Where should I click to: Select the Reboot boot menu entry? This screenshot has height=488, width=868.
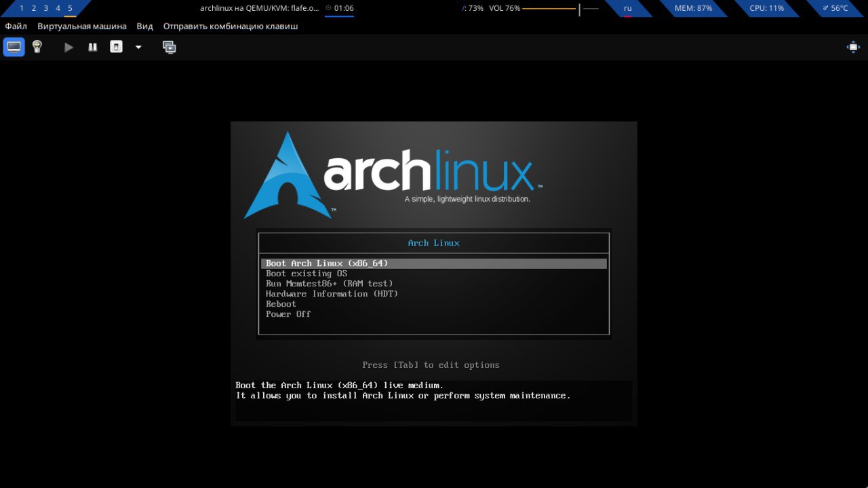tap(281, 304)
